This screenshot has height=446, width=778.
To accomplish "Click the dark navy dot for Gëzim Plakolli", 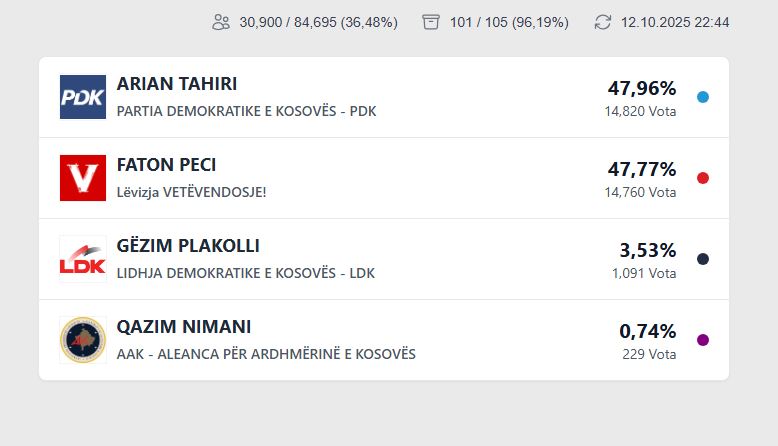I will (703, 259).
